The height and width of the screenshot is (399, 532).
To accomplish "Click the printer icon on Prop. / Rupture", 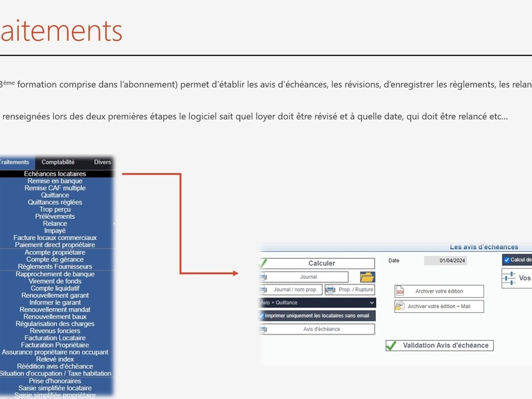I will (x=330, y=290).
